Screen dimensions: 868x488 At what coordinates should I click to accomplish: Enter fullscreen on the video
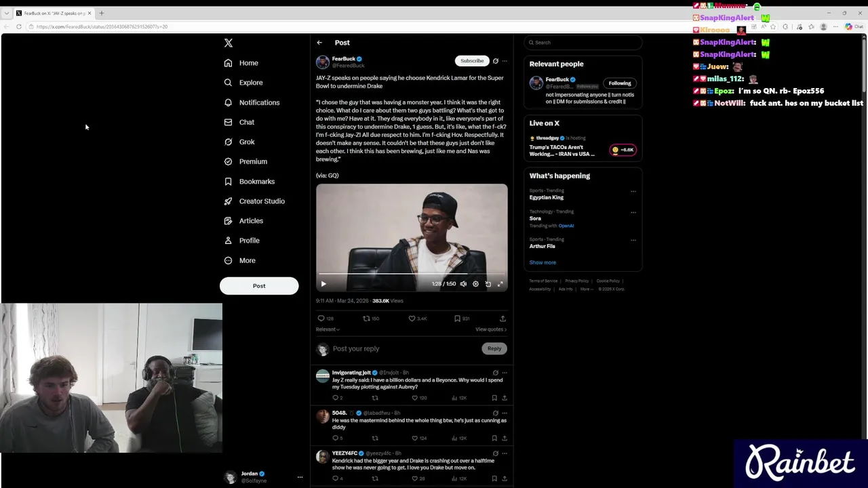[500, 284]
